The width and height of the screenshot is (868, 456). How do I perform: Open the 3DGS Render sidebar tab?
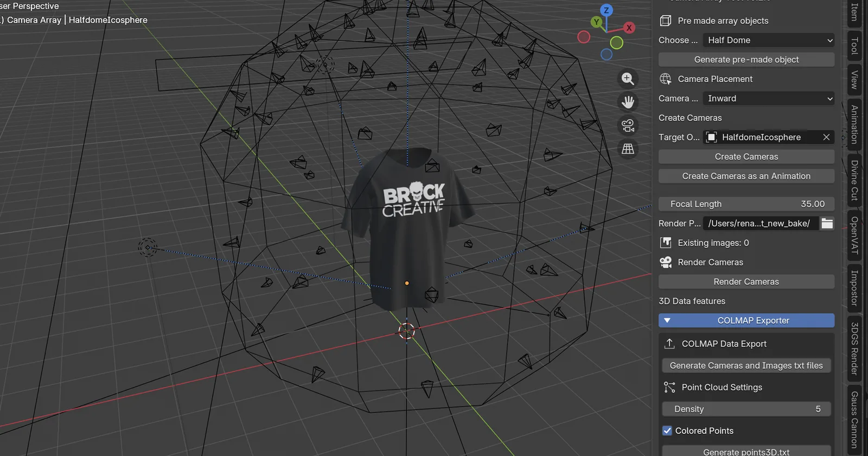[854, 349]
